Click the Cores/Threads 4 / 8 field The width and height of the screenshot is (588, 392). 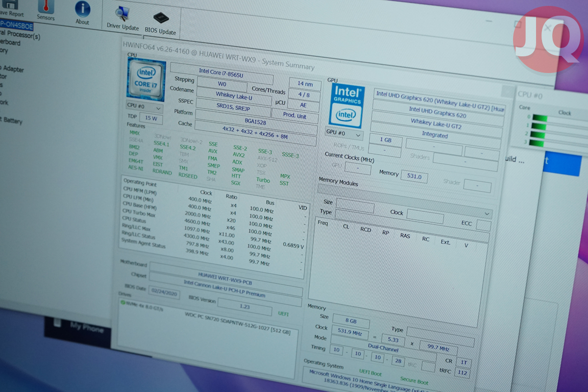point(304,95)
